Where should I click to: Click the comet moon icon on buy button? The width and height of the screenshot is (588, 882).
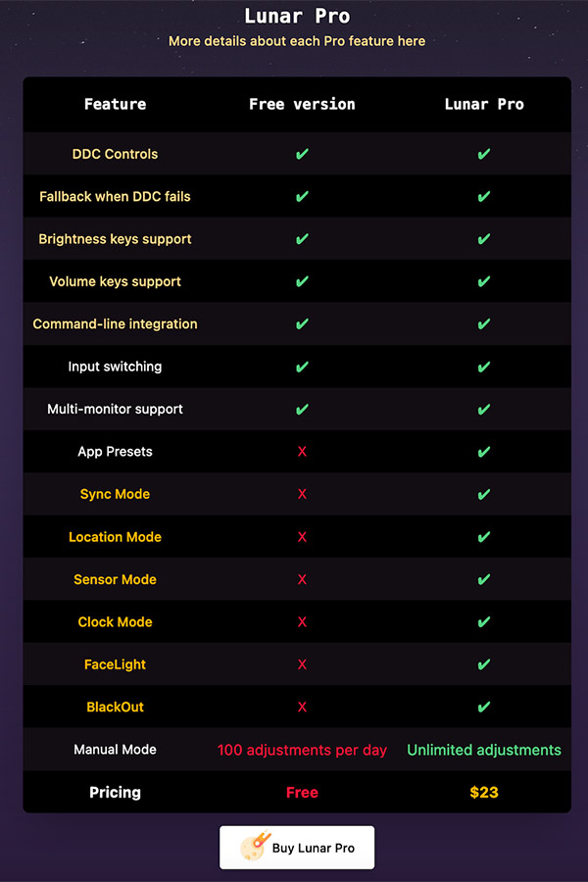click(256, 846)
